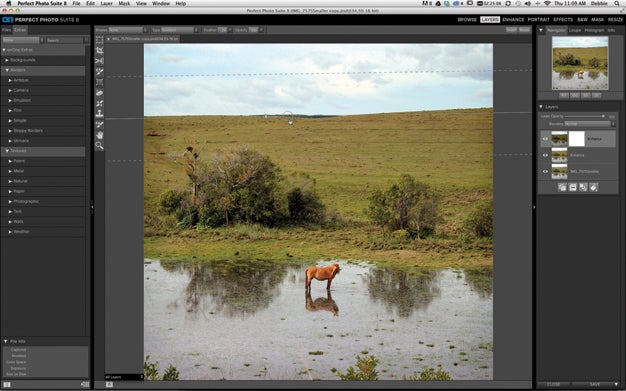Click the delete layer icon below layers

(573, 187)
